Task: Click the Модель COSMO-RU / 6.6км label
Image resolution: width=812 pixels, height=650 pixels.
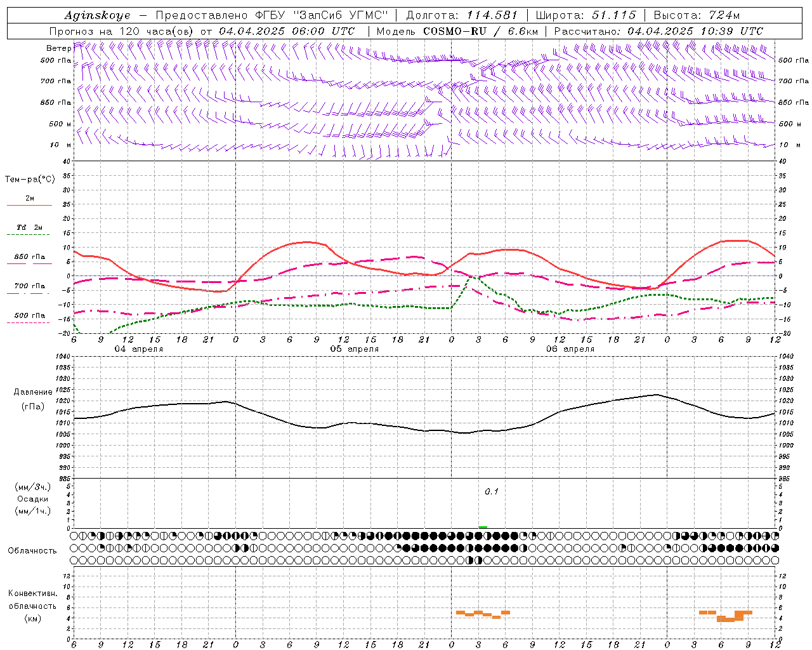Action: click(x=457, y=31)
